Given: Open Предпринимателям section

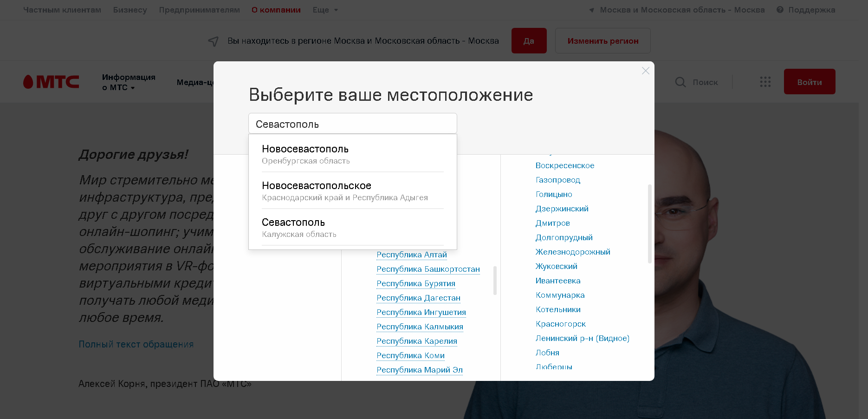Looking at the screenshot, I should click(199, 10).
